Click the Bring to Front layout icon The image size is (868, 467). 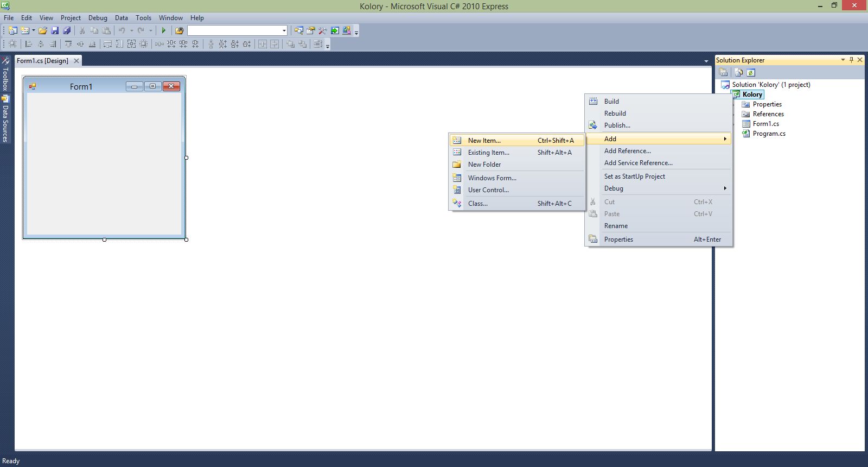[x=290, y=44]
